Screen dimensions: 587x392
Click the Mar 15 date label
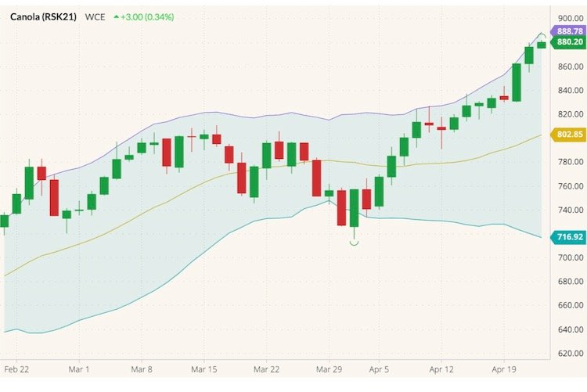(203, 368)
